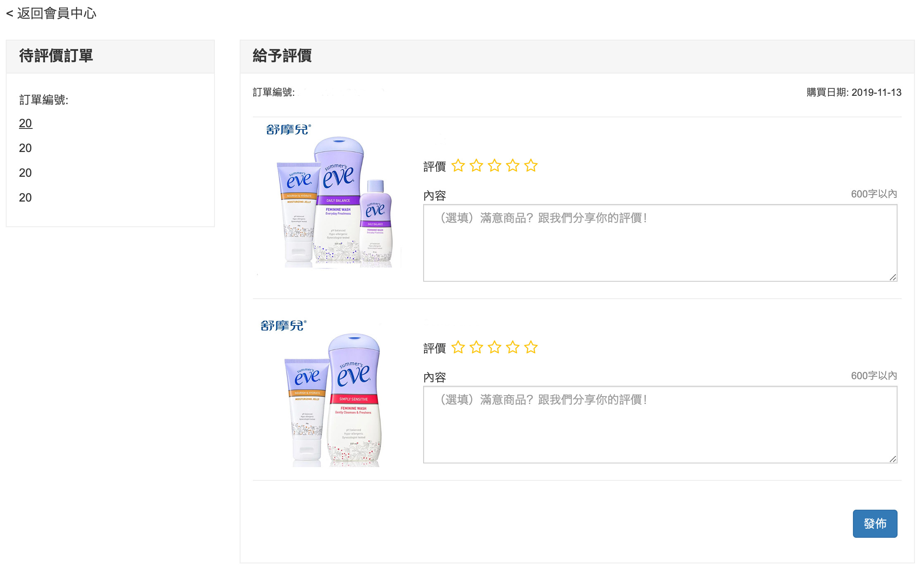Focus the first product review text box
The image size is (924, 570).
point(660,243)
